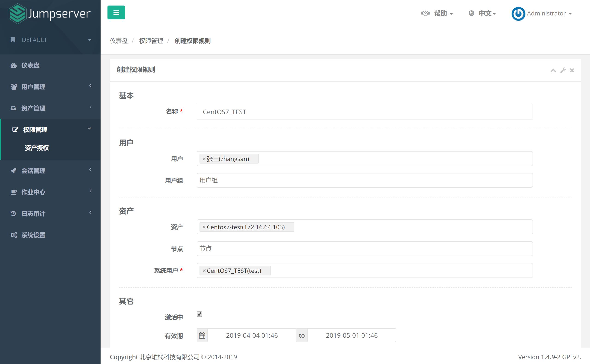Click the 北京堆栈科技有限公司 copyright text
Screen dimensions: 590x364
(x=170, y=357)
